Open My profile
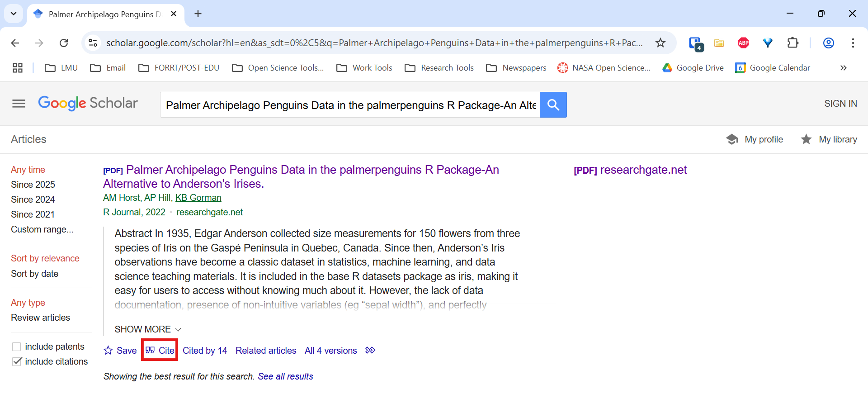Image resolution: width=868 pixels, height=413 pixels. [x=755, y=139]
